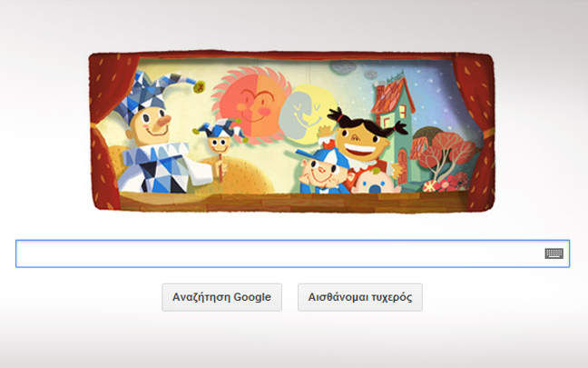The image size is (588, 368).
Task: Click the red leafy tree beside house
Action: coord(443,152)
